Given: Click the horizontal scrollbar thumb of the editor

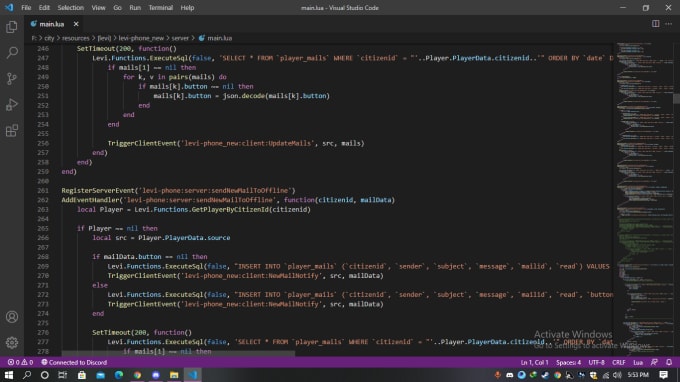Looking at the screenshot, I should point(178,354).
